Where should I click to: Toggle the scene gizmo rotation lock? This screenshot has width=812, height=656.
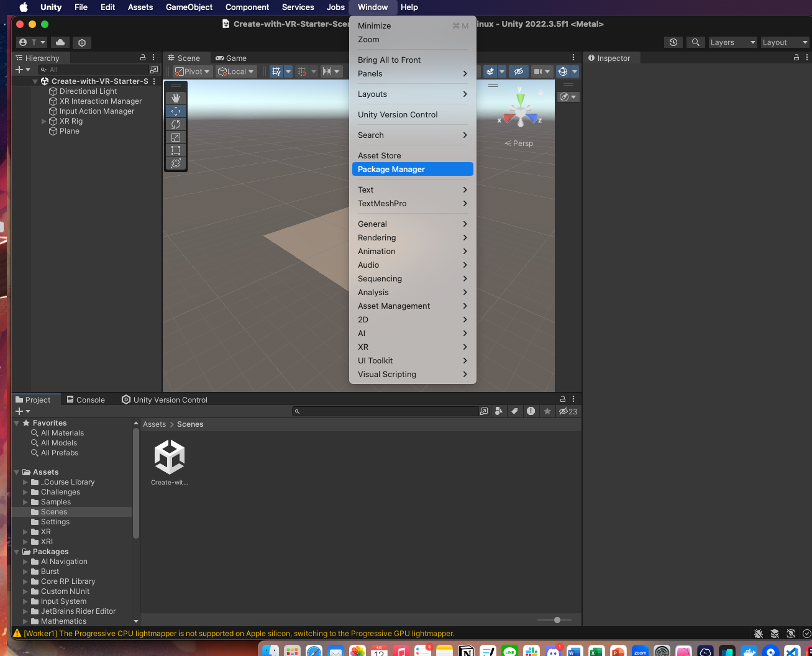pyautogui.click(x=541, y=93)
